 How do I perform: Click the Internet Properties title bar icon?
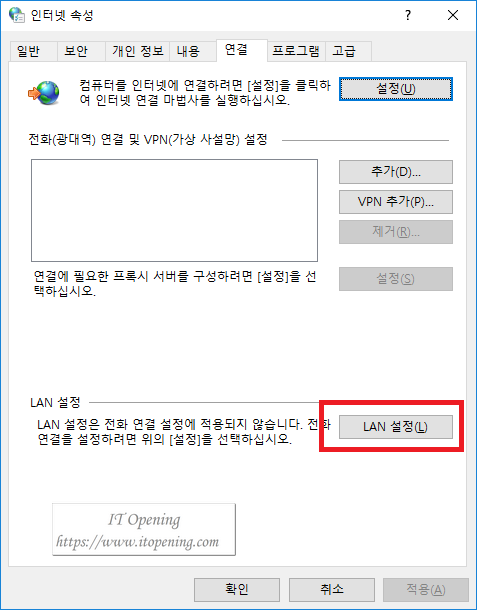click(16, 15)
